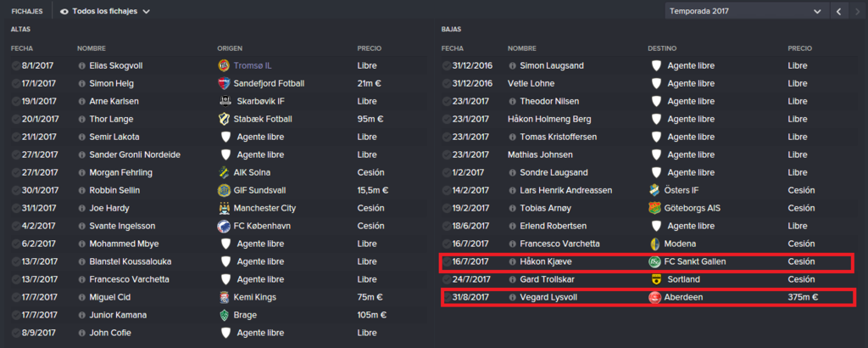Toggle check mark on Simon Laugsand row
The height and width of the screenshot is (348, 868).
(446, 65)
